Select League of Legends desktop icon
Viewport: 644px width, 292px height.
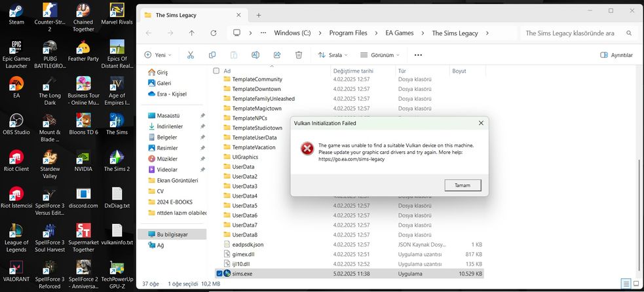point(16,238)
